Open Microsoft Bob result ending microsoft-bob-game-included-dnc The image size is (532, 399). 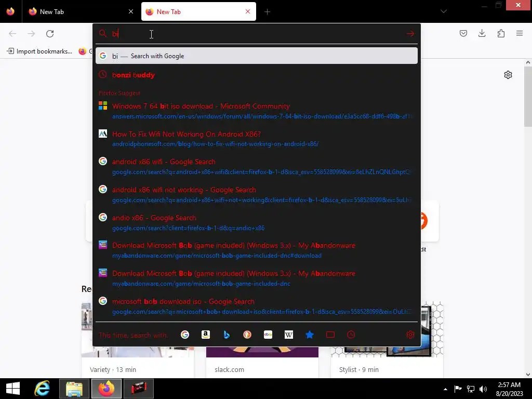click(257, 278)
